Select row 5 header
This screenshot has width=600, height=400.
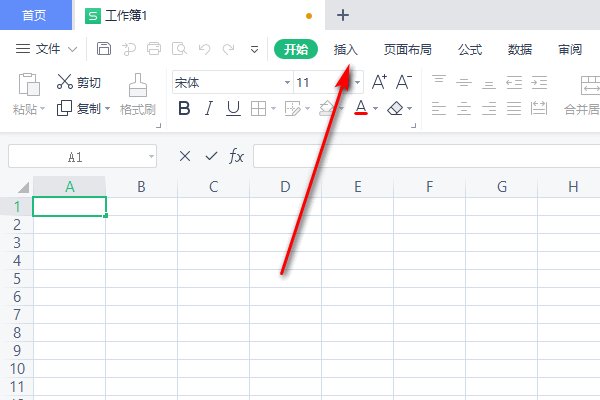point(16,279)
